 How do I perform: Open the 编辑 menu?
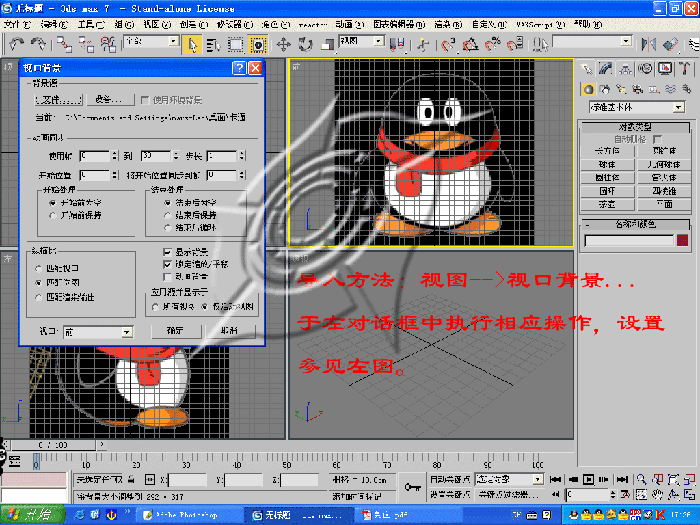54,25
